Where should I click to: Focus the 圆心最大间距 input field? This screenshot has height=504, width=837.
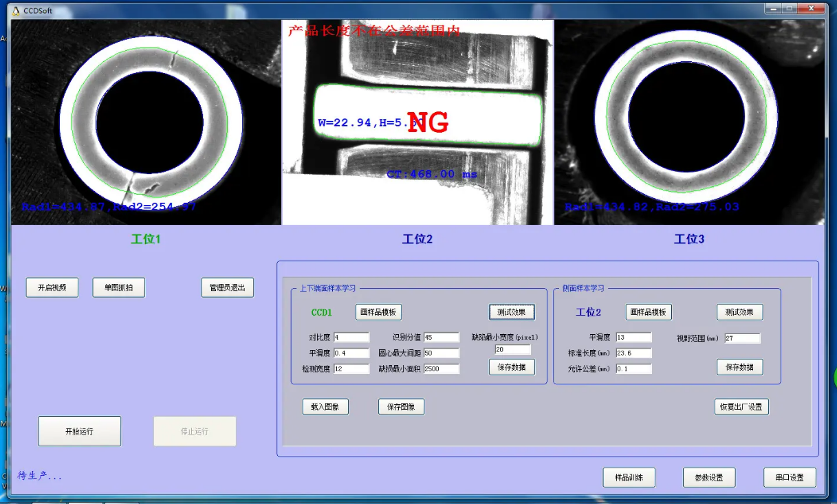442,353
